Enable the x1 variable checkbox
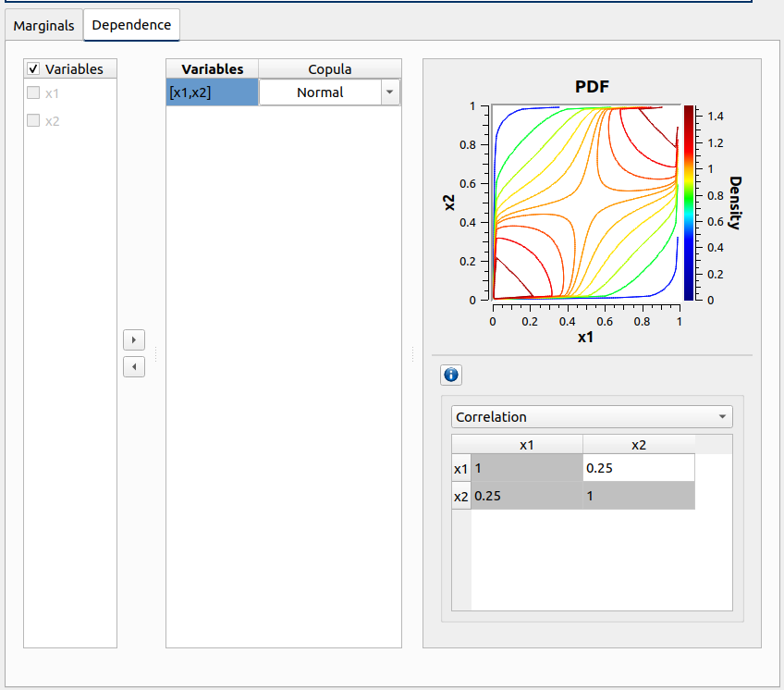 coord(33,93)
